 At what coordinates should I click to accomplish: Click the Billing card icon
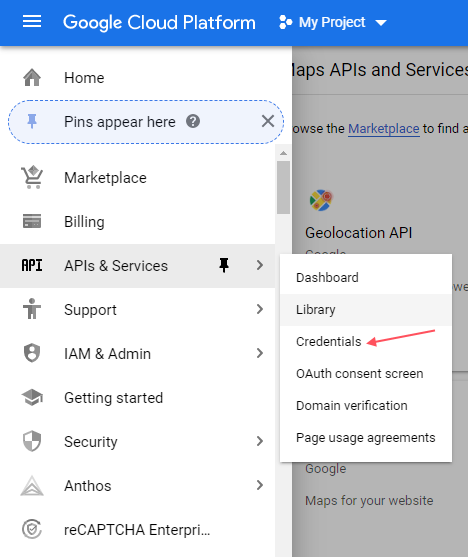point(32,221)
